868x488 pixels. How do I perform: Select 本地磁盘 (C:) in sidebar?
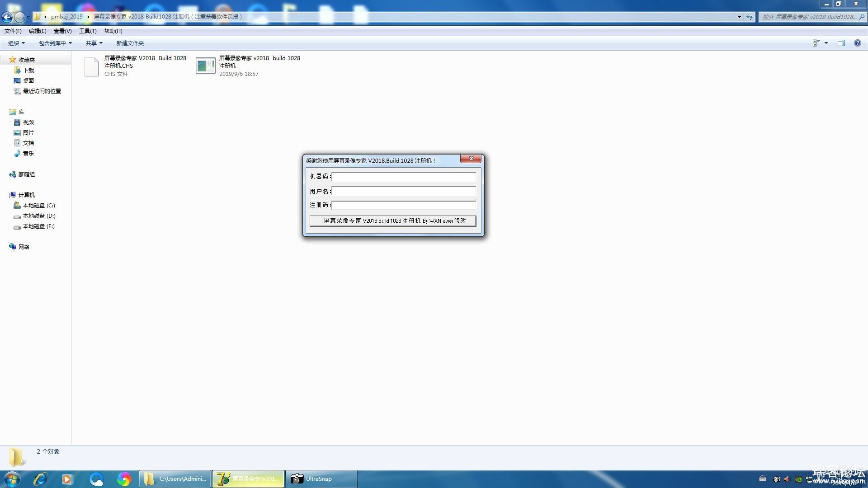(x=37, y=205)
